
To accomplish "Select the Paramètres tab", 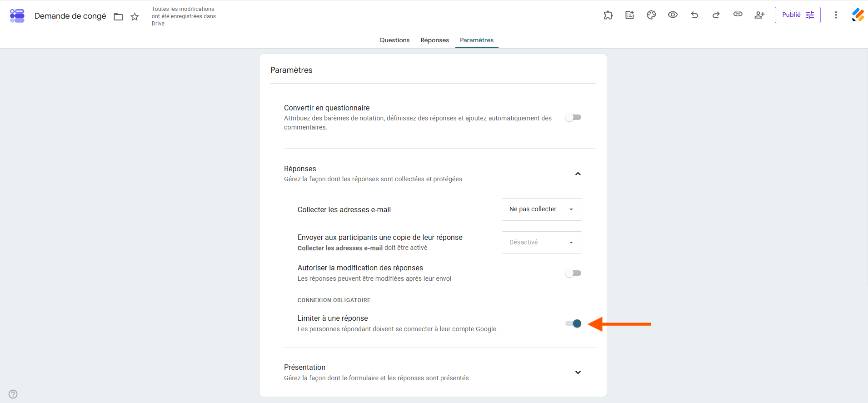I will click(x=477, y=40).
